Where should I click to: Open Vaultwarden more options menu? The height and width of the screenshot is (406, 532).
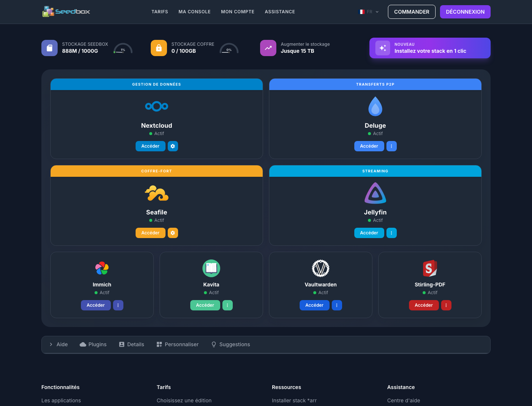[x=337, y=305]
